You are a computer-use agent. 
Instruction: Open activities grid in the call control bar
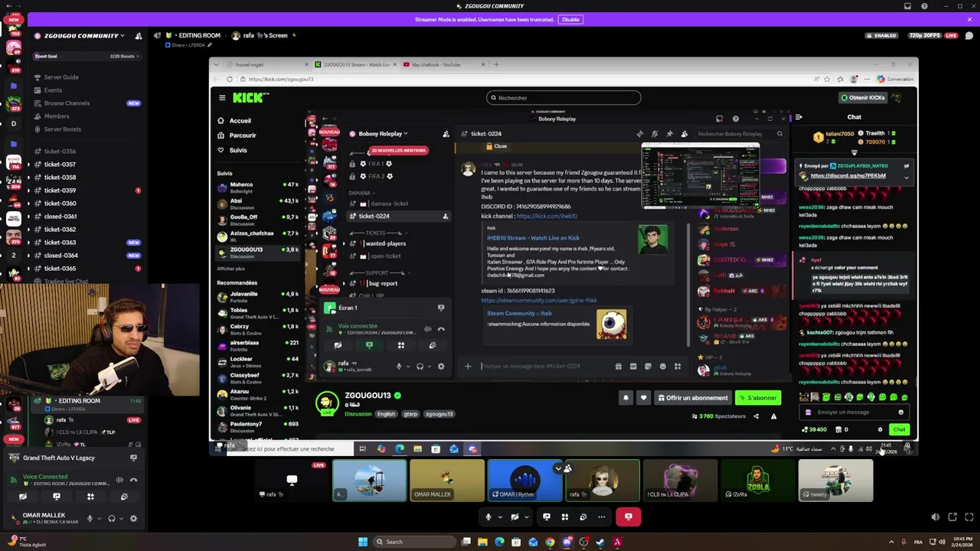coord(565,517)
